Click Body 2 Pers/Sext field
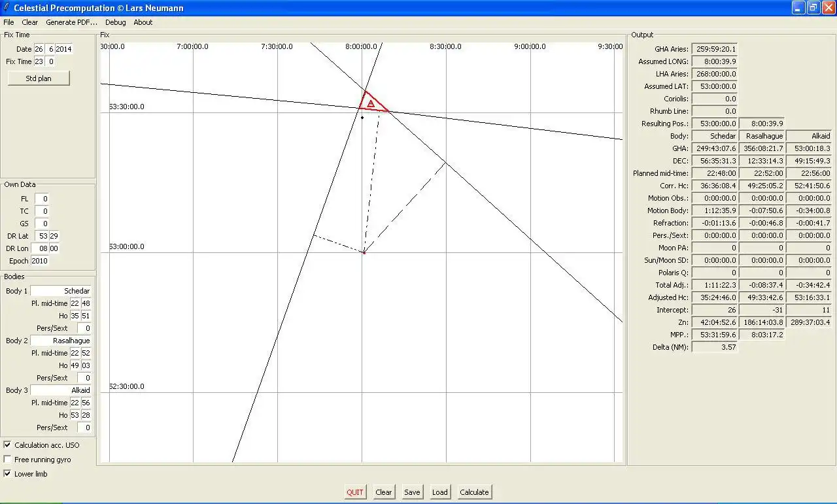The image size is (837, 504). pos(84,378)
